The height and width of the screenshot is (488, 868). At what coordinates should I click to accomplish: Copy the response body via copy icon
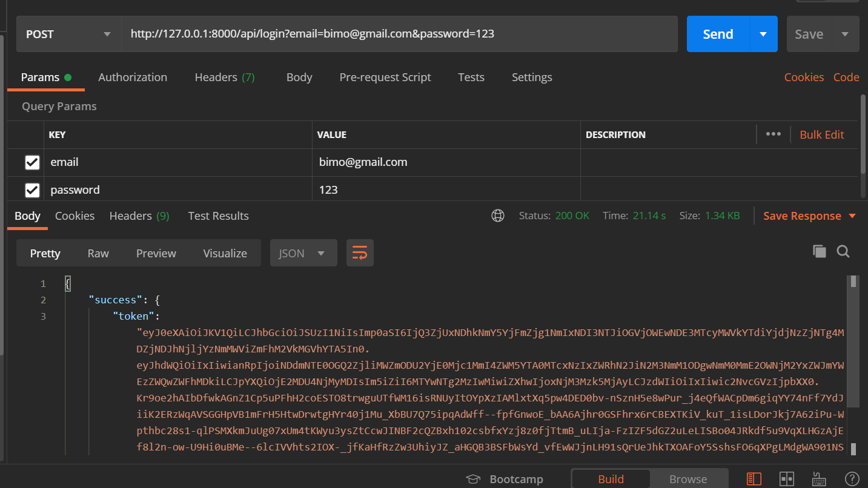click(x=819, y=251)
